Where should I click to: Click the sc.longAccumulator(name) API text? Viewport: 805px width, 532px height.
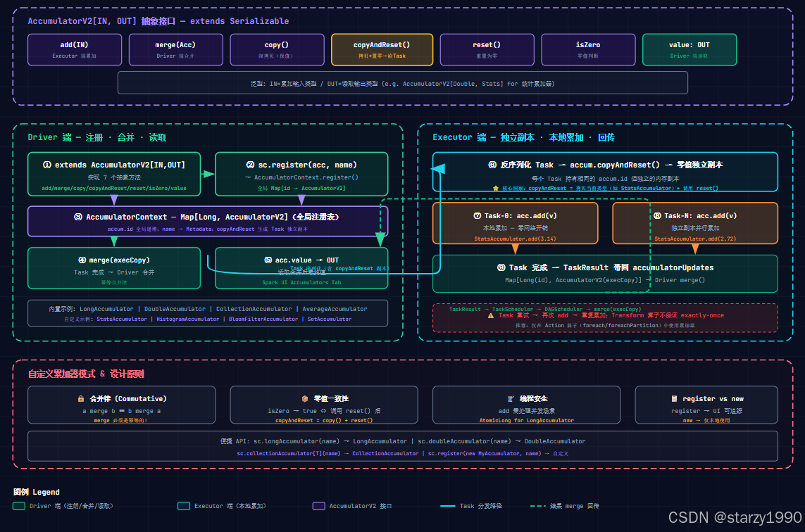[x=297, y=441]
